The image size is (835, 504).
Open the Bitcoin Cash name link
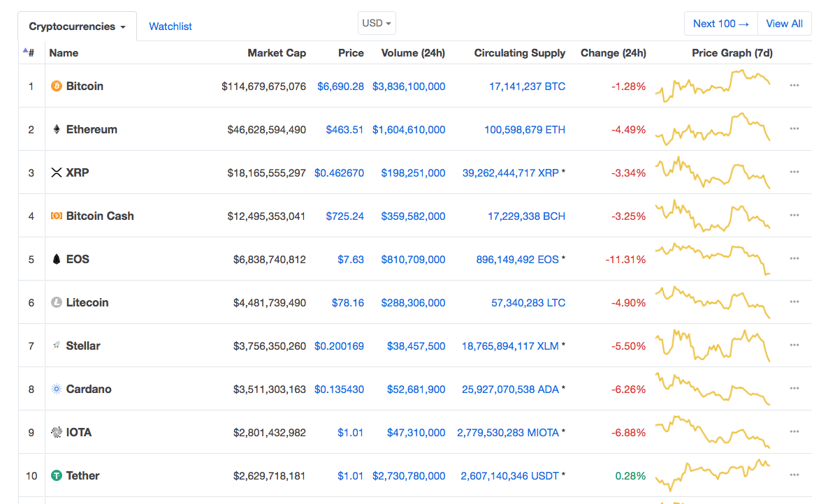point(100,216)
